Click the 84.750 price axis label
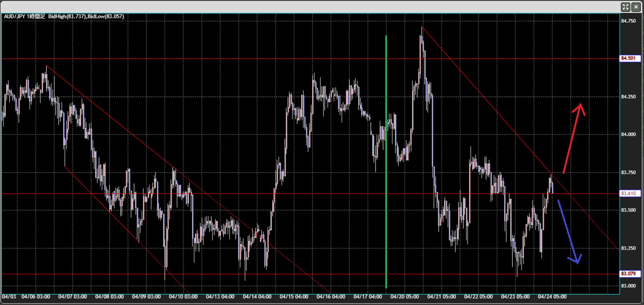 628,21
